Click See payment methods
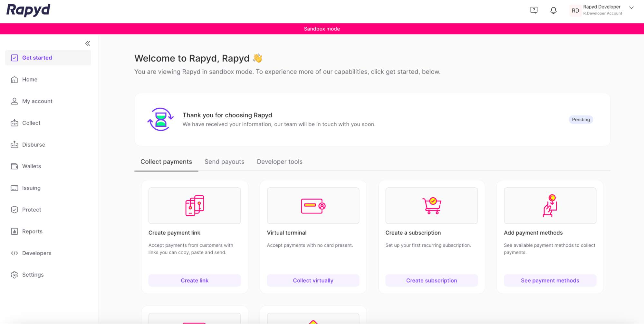Screen dimensions: 644x324 click(x=550, y=280)
